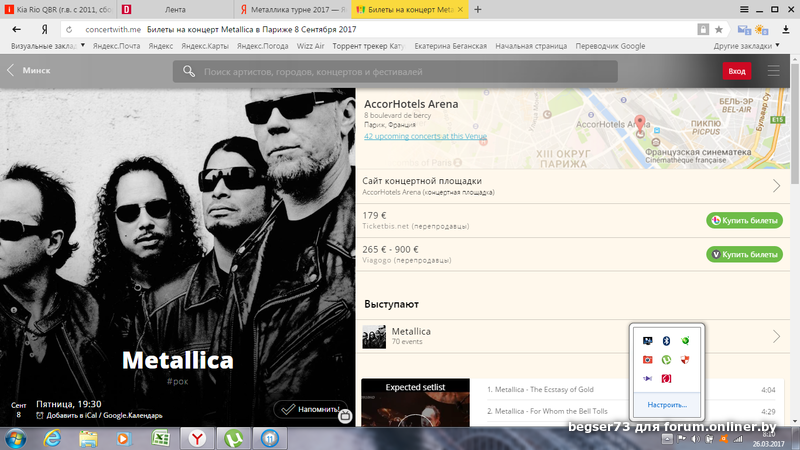Bookmark this page with the star icon

[x=719, y=30]
